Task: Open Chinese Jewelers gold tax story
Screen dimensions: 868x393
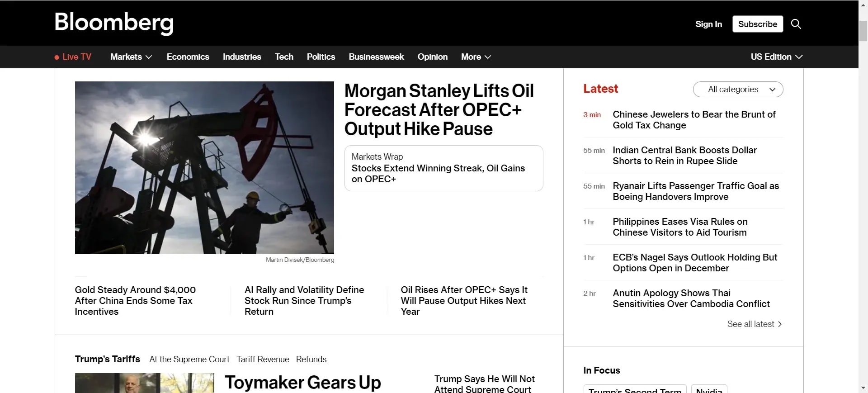Action: click(694, 120)
